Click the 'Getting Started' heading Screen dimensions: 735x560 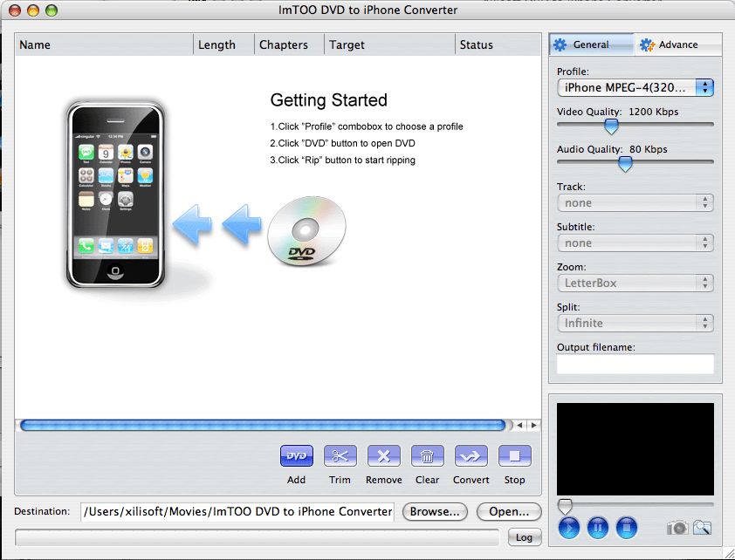click(328, 100)
